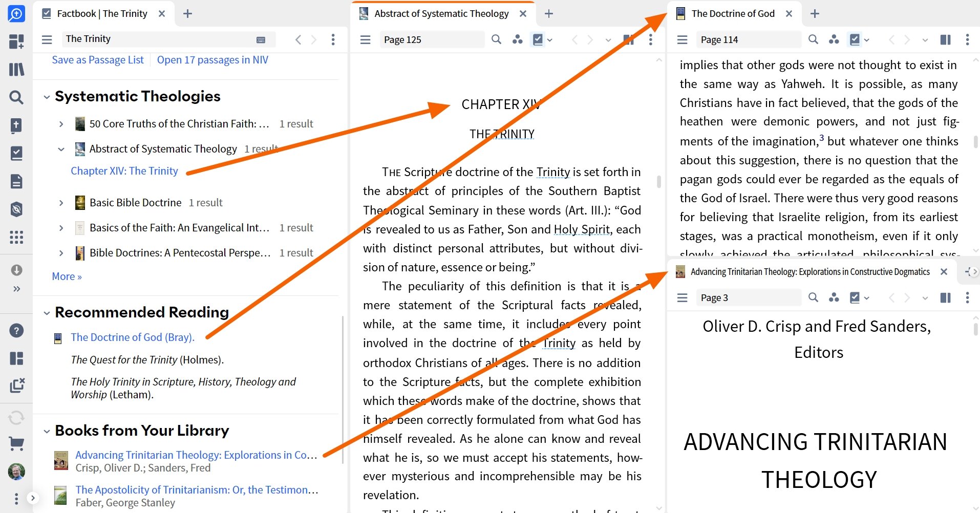The width and height of the screenshot is (980, 513).
Task: Toggle multi-column view in The Doctrine of God panel
Action: tap(946, 39)
